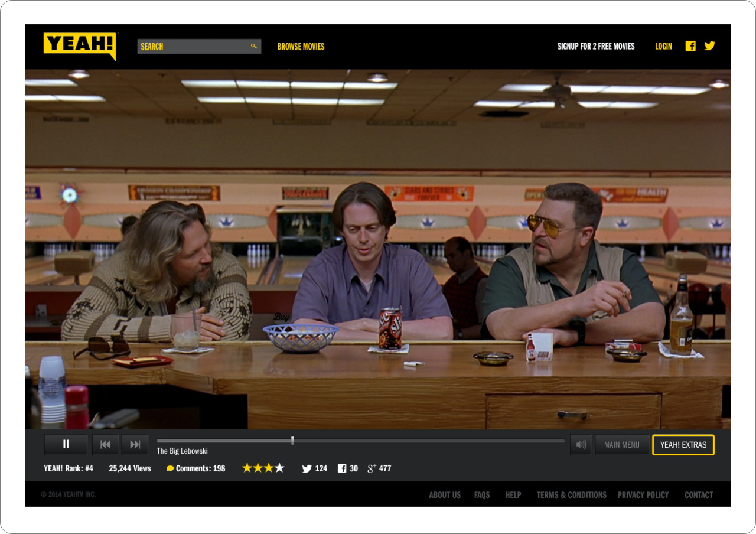756x534 pixels.
Task: Rate the movie four stars
Action: coord(279,468)
